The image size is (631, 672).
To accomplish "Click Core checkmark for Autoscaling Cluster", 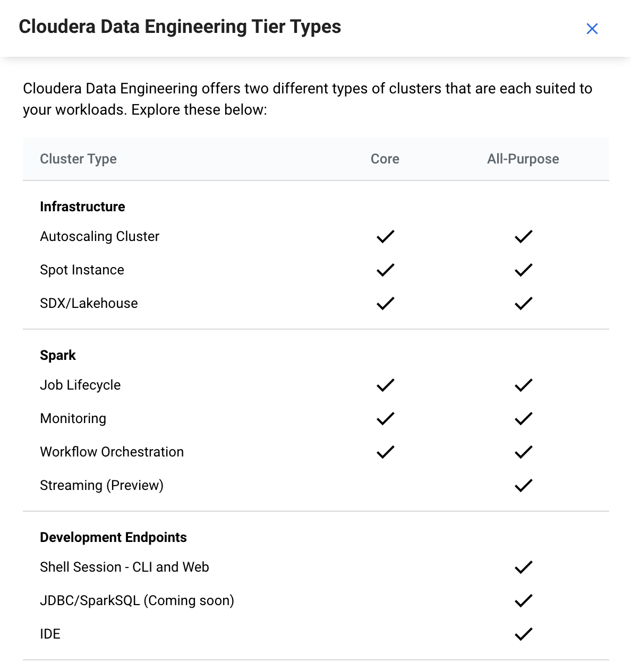I will (x=385, y=237).
